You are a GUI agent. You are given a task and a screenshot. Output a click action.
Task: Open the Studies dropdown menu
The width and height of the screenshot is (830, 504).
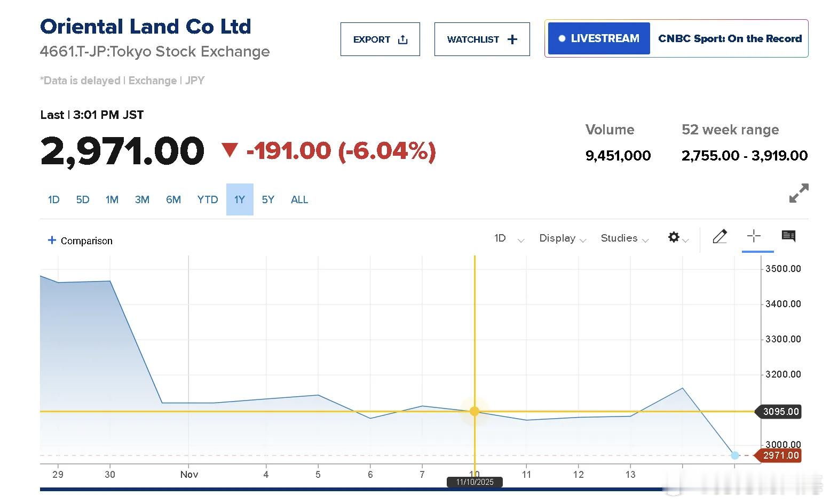625,238
